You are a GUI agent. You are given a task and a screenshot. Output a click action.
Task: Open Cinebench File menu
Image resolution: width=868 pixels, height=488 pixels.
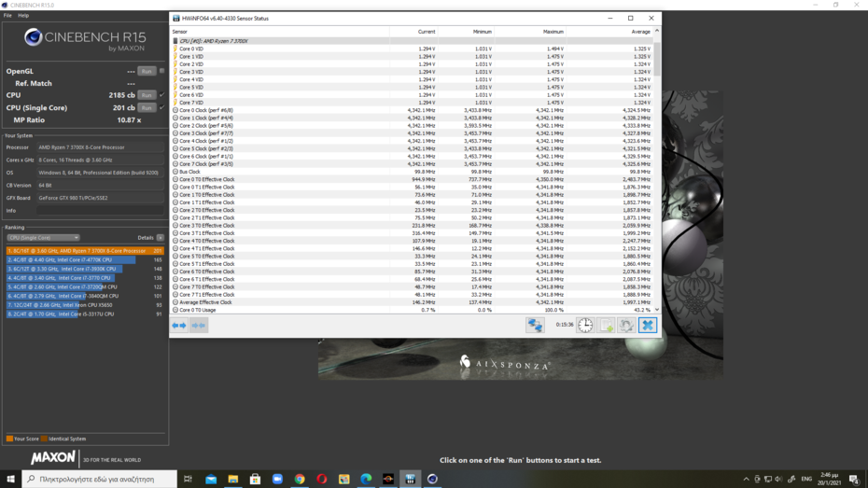[7, 16]
